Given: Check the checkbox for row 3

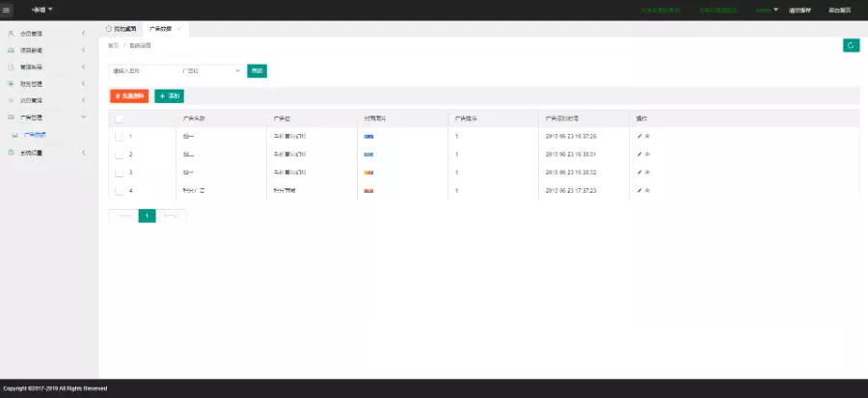Looking at the screenshot, I should (119, 172).
